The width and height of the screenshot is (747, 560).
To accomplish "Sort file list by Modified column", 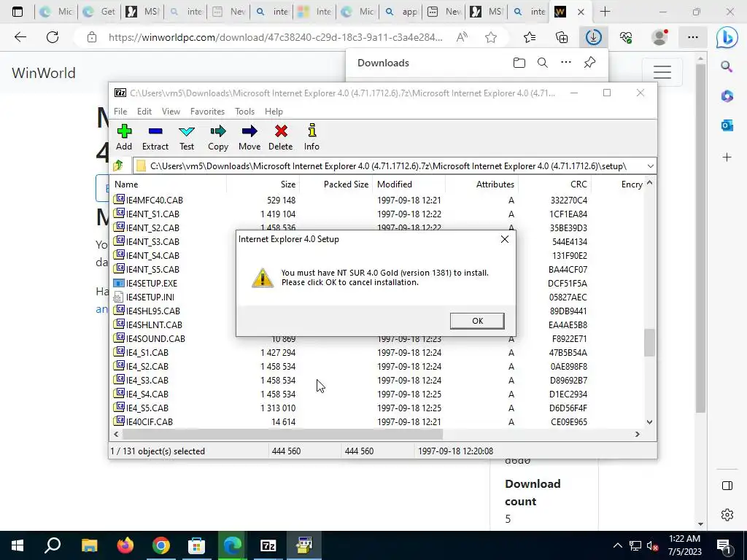I will coord(409,184).
